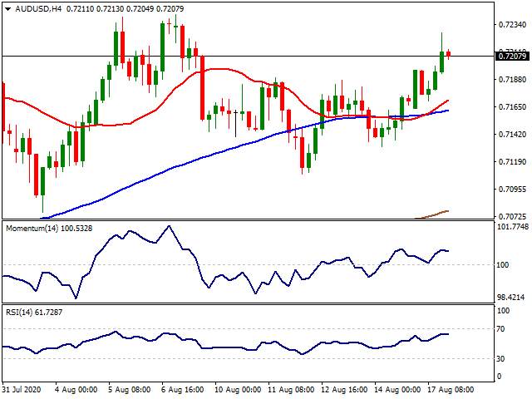
Task: Click the 11 Aug 08:00 time label
Action: click(292, 389)
